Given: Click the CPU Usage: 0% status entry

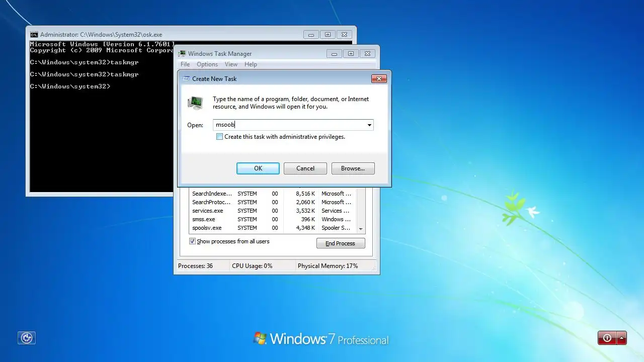Looking at the screenshot, I should click(252, 266).
